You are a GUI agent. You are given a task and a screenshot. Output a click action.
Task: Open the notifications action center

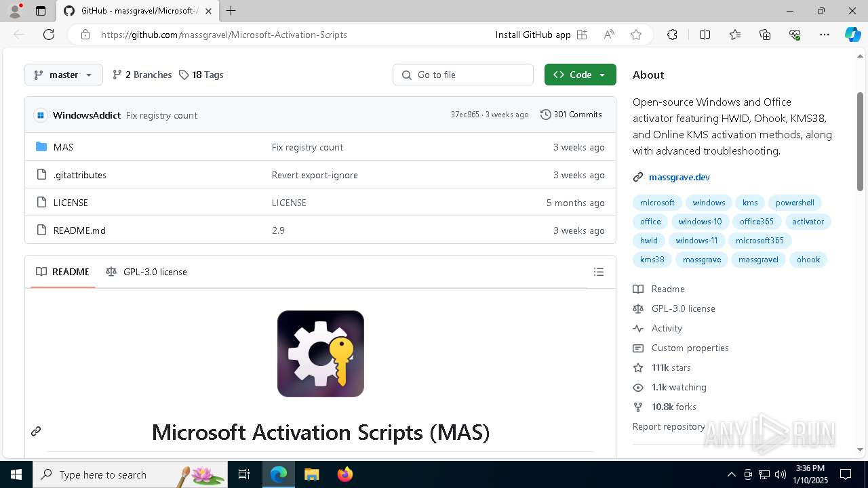[x=846, y=474]
